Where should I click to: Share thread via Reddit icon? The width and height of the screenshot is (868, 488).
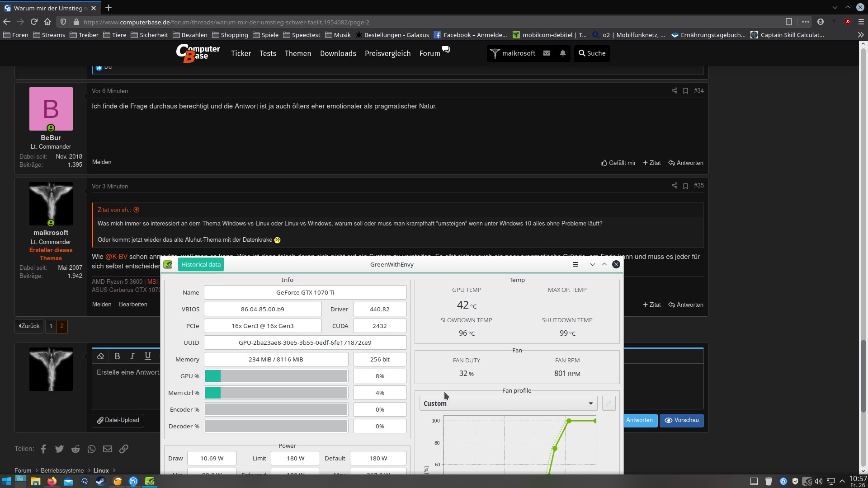pos(75,449)
